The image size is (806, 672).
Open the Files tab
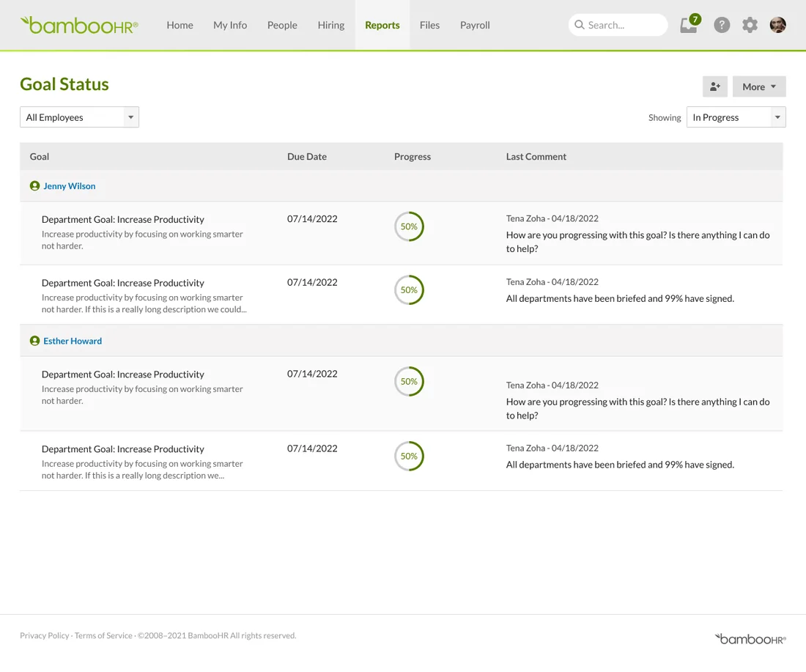tap(429, 25)
